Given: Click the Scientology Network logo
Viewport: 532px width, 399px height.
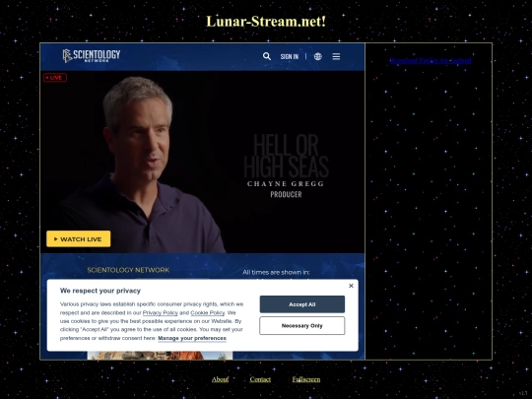Looking at the screenshot, I should click(x=92, y=55).
